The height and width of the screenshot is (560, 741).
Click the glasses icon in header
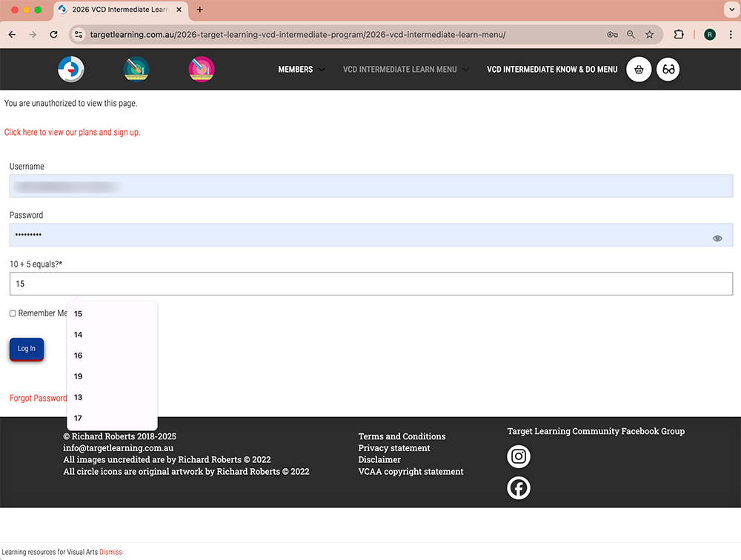pos(668,70)
